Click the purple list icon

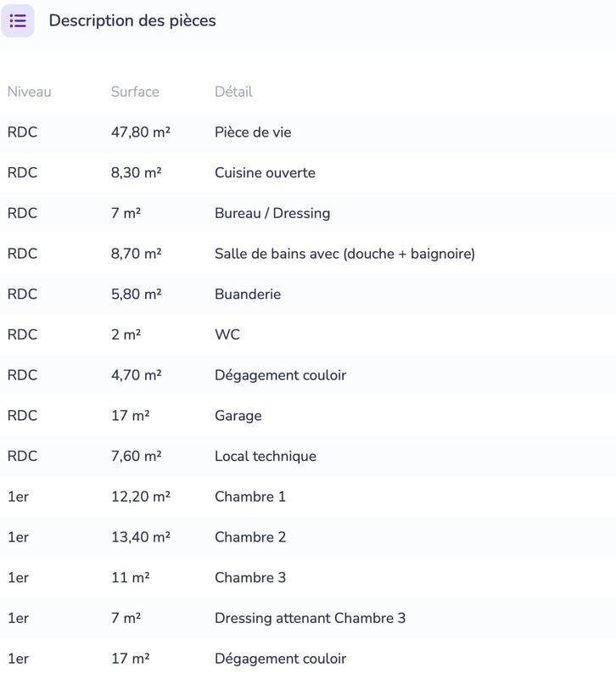18,20
